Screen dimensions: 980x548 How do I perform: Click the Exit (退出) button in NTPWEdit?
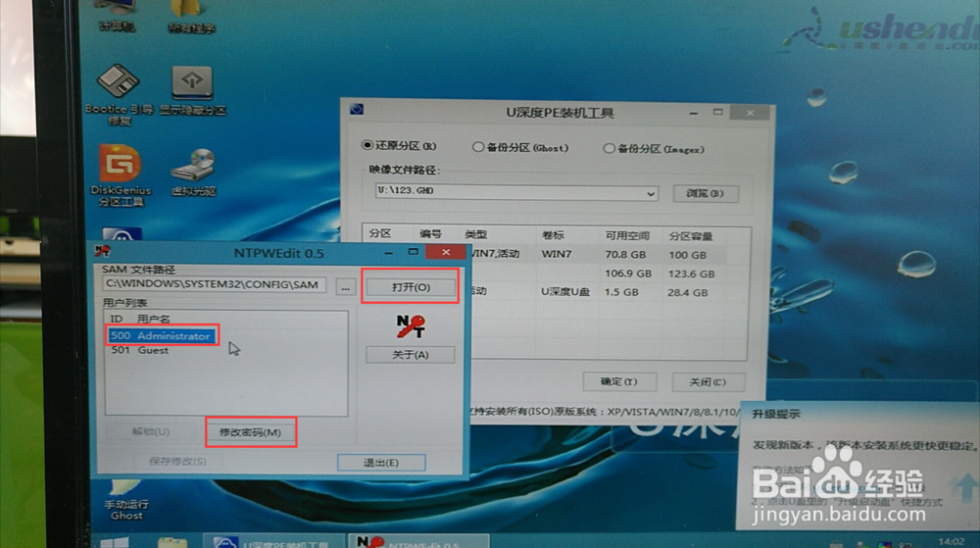coord(381,463)
